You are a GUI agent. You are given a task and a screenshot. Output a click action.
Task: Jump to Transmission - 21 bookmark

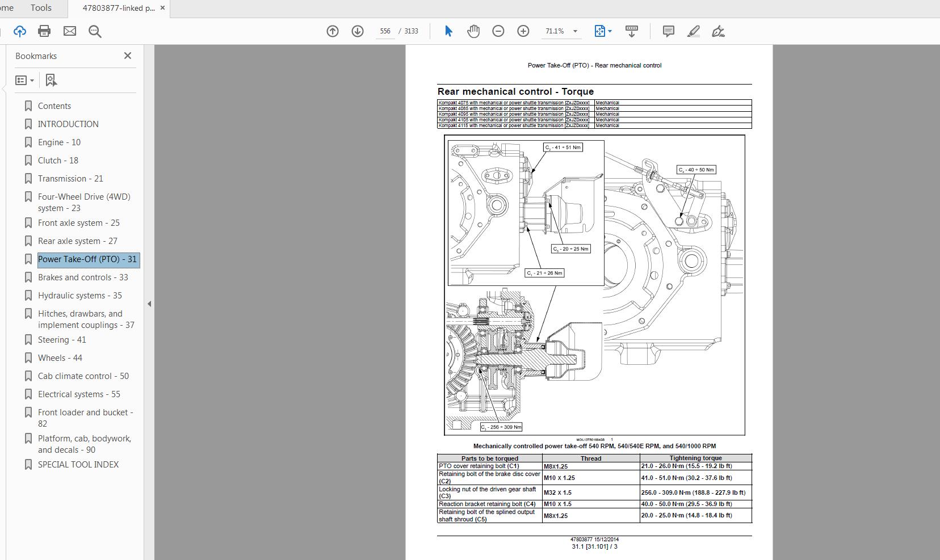pos(70,179)
